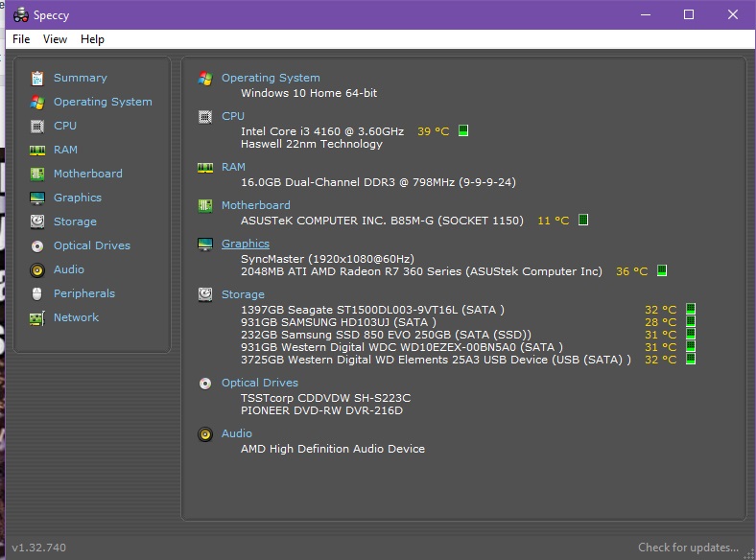Click the v1.32.740 version text
Screen dimensions: 756x560
click(39, 548)
